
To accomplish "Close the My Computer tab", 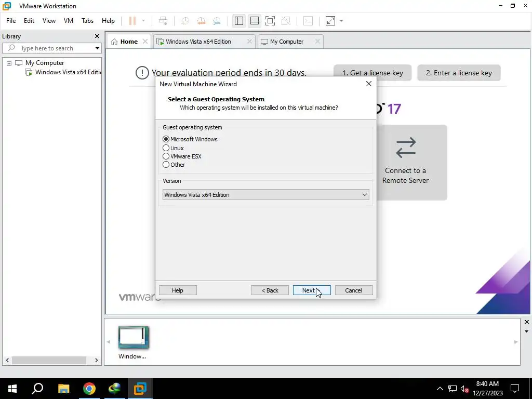I will [x=317, y=42].
